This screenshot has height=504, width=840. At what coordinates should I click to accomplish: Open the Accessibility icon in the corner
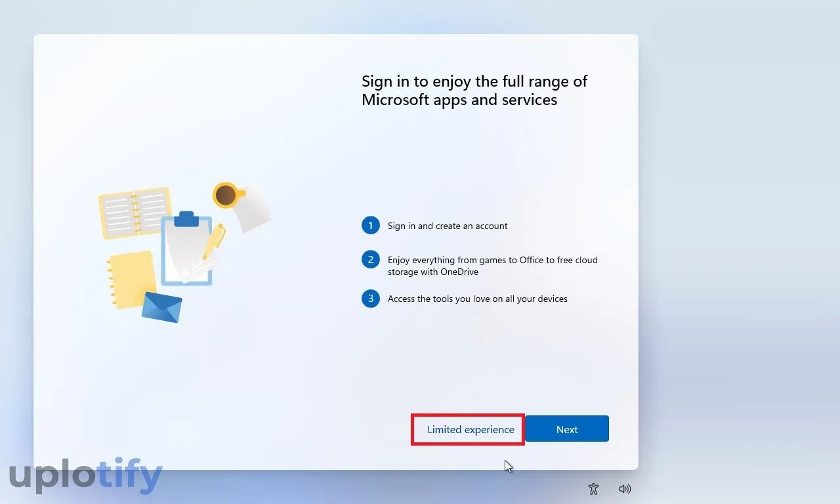(x=593, y=489)
